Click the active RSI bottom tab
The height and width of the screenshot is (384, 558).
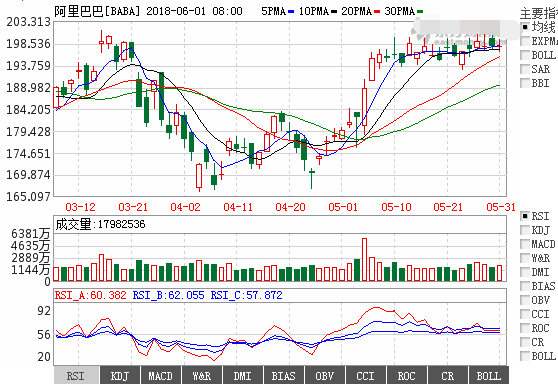click(x=76, y=376)
